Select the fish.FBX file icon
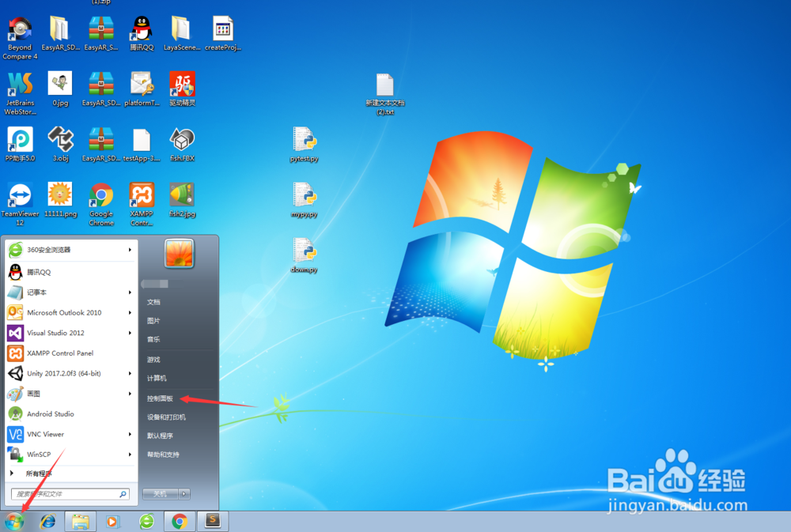The width and height of the screenshot is (791, 532). [x=182, y=144]
